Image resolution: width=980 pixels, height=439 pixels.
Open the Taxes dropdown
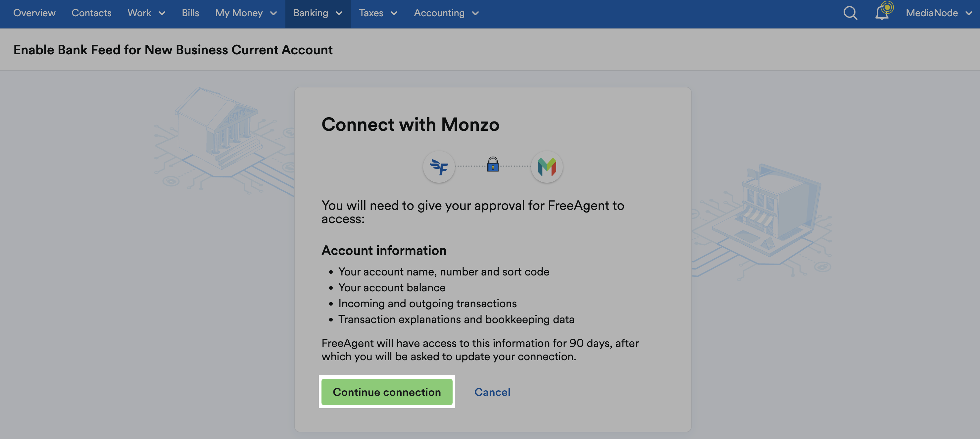point(378,13)
